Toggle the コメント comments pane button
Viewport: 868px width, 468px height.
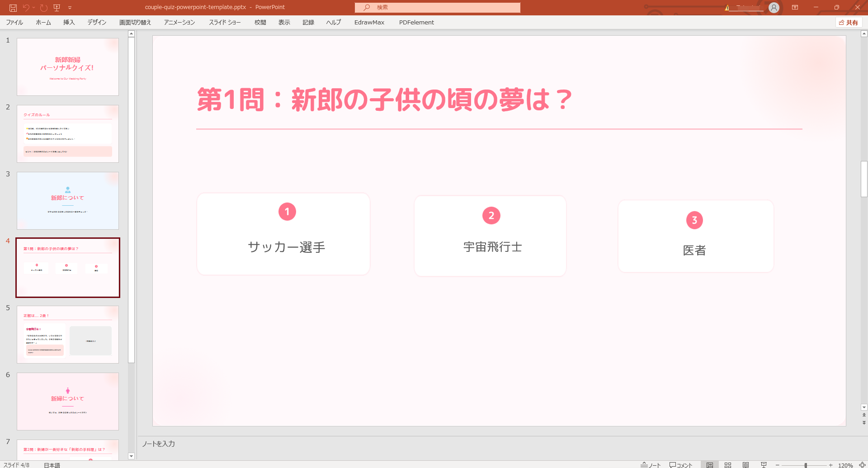(x=681, y=465)
